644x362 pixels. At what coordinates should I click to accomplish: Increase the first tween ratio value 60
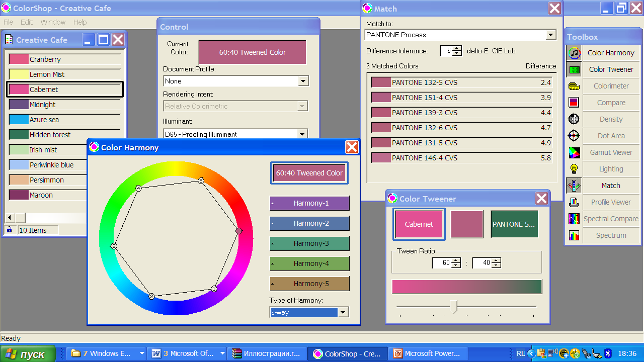click(x=456, y=260)
